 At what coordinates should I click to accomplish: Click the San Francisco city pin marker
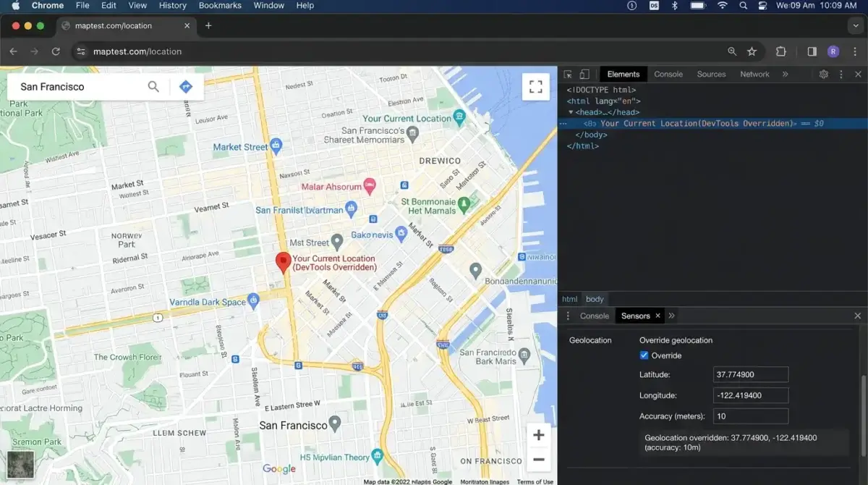coord(334,423)
